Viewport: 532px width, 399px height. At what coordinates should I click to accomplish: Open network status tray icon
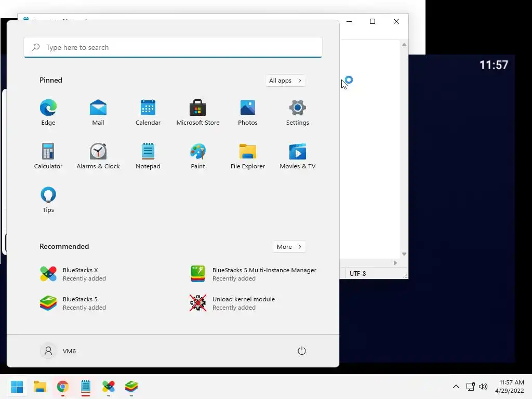point(470,387)
